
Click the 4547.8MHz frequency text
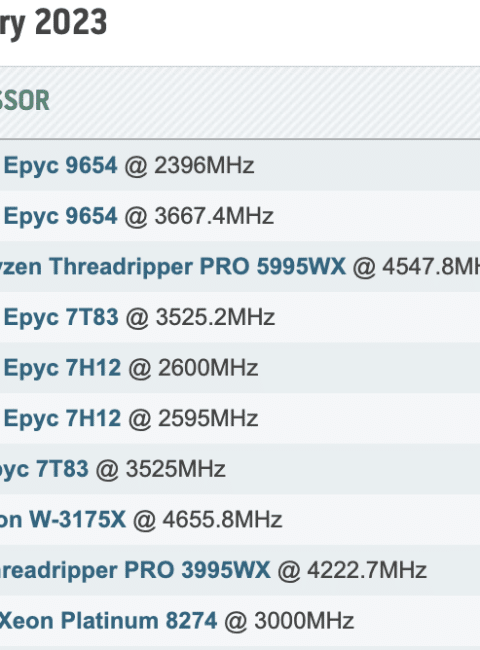[431, 267]
